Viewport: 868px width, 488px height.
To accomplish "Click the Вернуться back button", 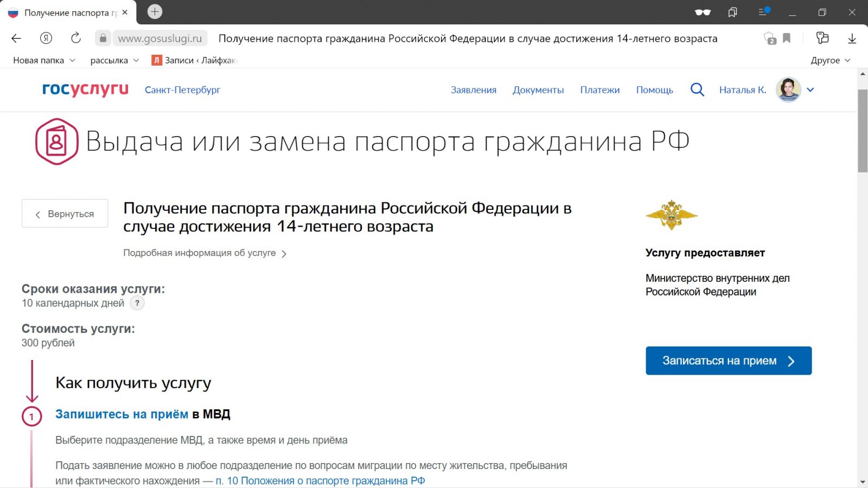I will [65, 214].
